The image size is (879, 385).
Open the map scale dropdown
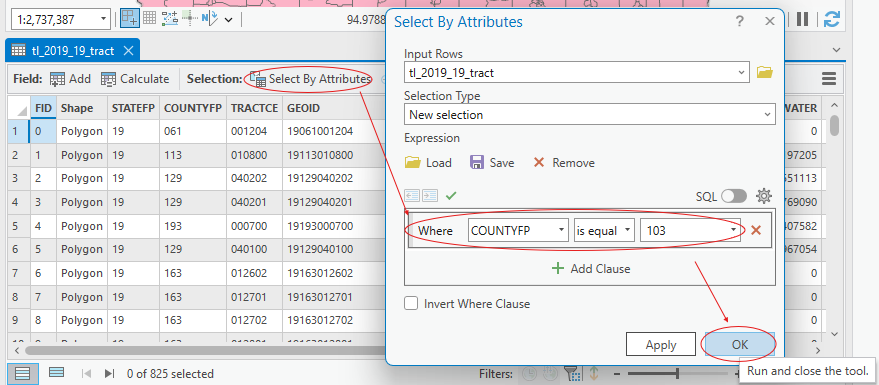(x=103, y=20)
